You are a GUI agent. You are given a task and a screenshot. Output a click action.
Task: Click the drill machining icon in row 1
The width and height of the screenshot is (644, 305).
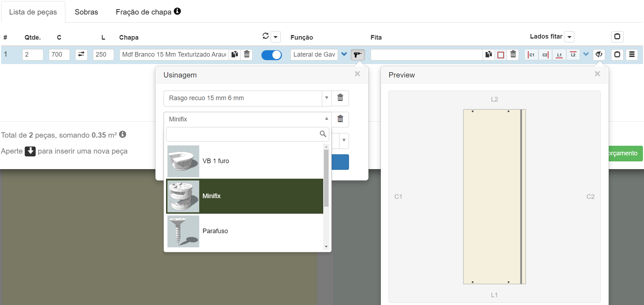click(358, 54)
